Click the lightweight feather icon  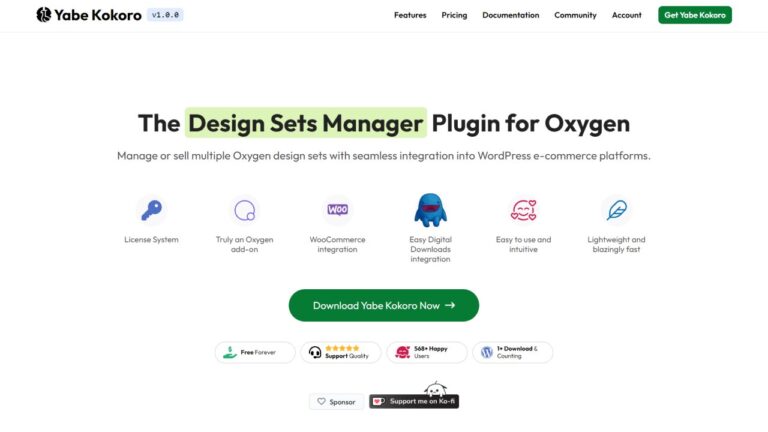pos(616,210)
